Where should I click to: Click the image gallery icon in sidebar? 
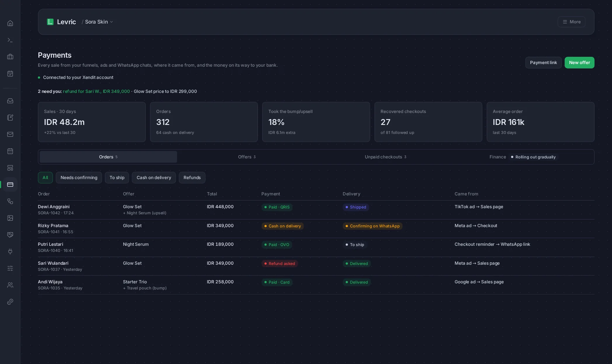10,218
